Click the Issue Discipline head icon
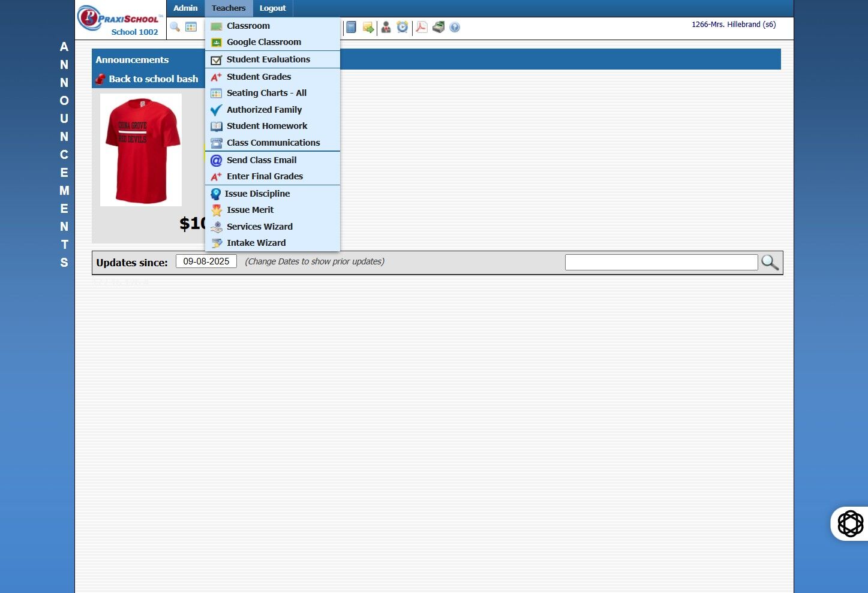The width and height of the screenshot is (868, 593). pos(216,194)
